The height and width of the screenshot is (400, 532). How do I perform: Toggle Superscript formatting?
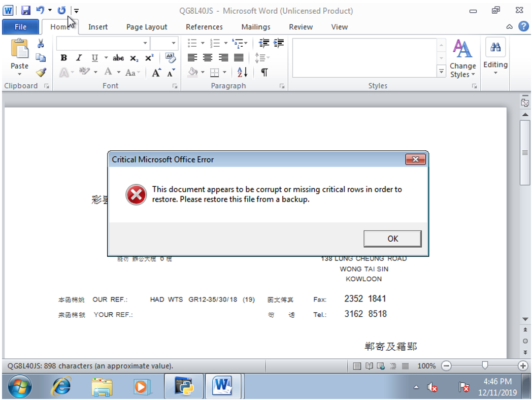pos(149,58)
